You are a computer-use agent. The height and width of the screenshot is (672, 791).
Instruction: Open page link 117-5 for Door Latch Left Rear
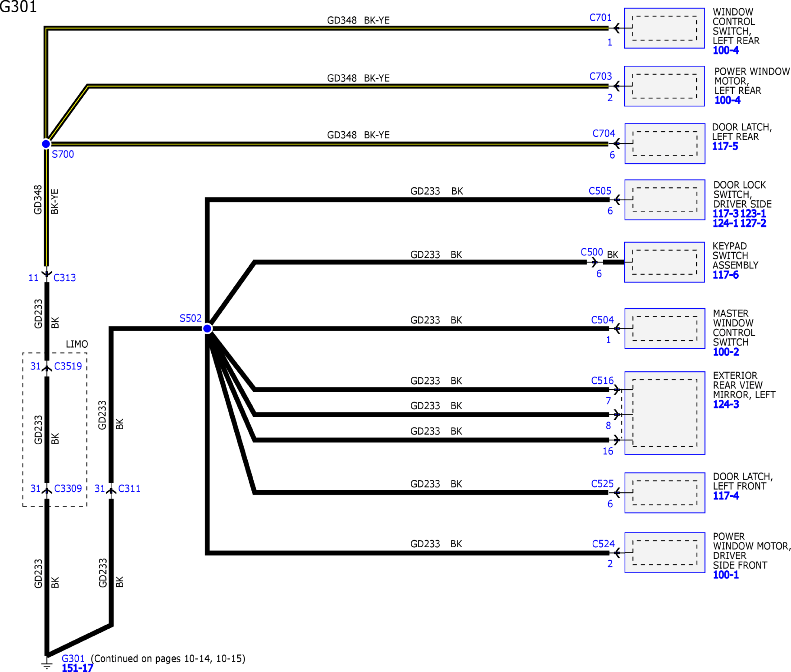click(x=725, y=146)
